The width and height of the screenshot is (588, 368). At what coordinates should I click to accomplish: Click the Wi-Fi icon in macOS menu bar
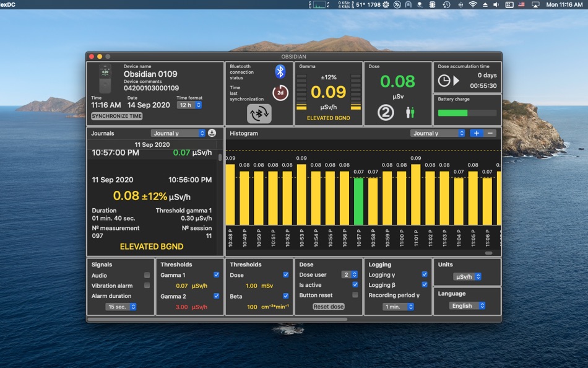pos(473,4)
